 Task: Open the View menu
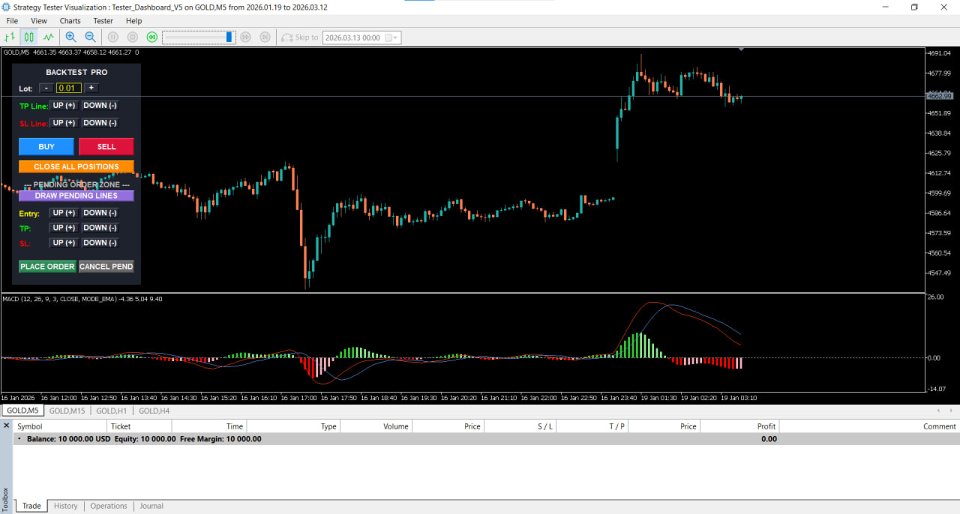coord(39,21)
